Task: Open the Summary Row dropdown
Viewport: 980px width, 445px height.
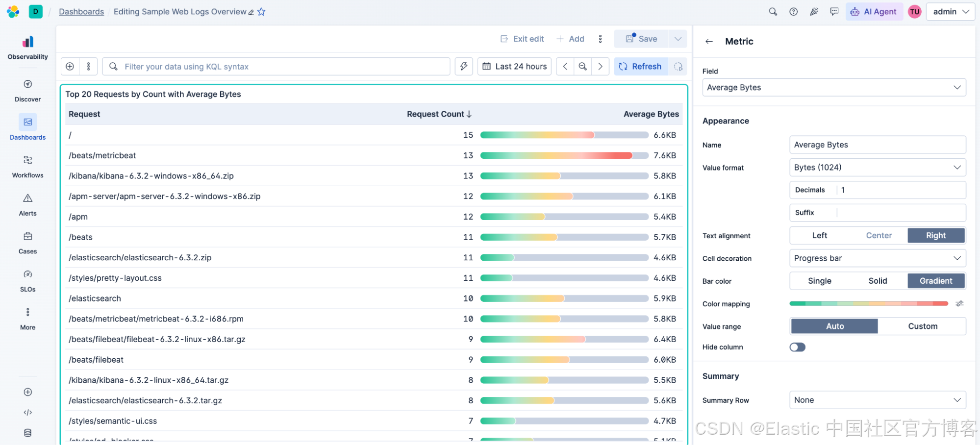Action: (878, 400)
